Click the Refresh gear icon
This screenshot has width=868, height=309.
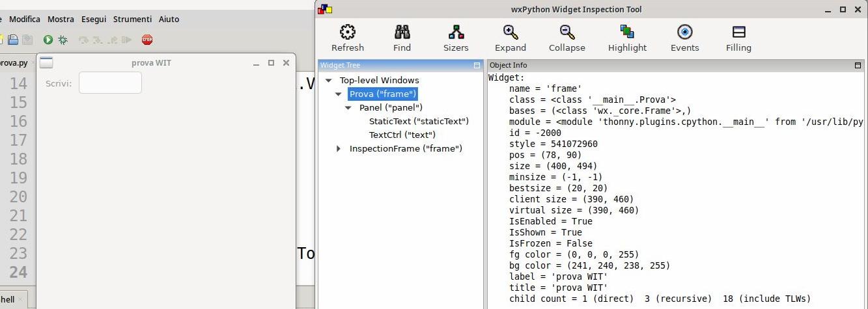[x=348, y=33]
